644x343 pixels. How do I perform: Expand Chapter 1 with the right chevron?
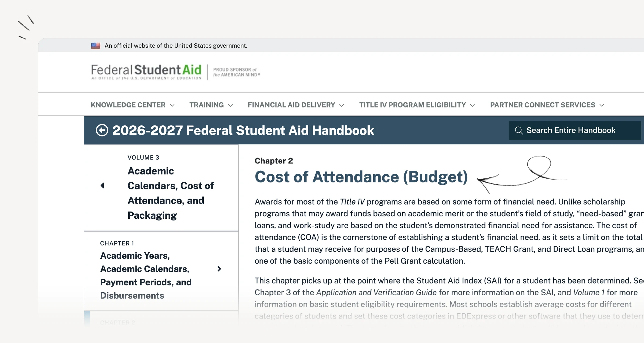pos(219,269)
